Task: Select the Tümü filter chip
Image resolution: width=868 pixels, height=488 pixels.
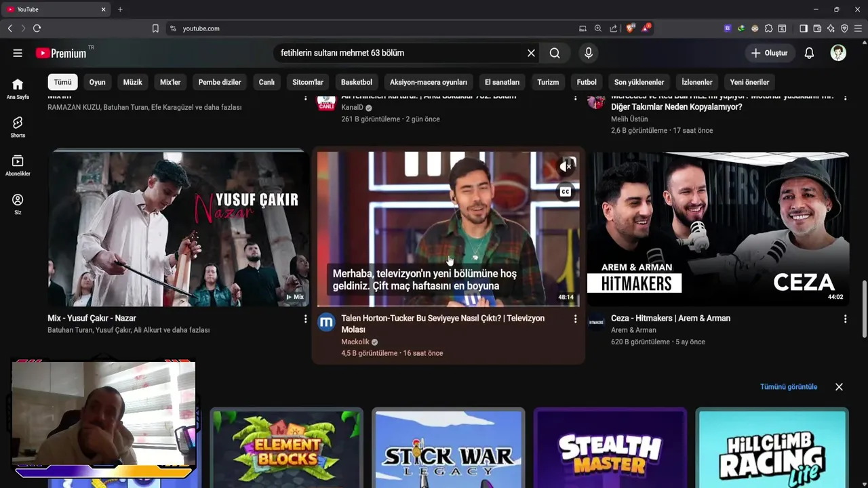Action: point(62,82)
